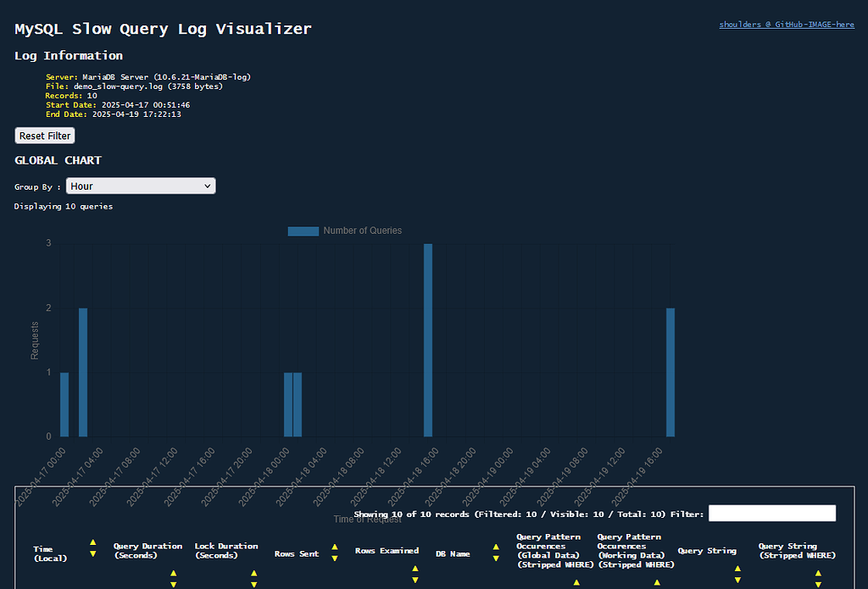Sort Query Duration ascending
The width and height of the screenshot is (868, 589).
click(173, 571)
